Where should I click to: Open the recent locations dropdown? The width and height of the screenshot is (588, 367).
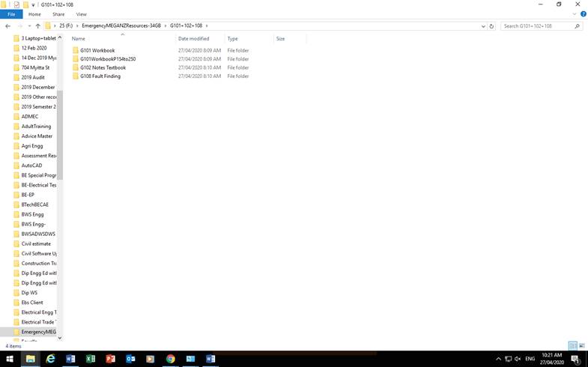pos(30,26)
